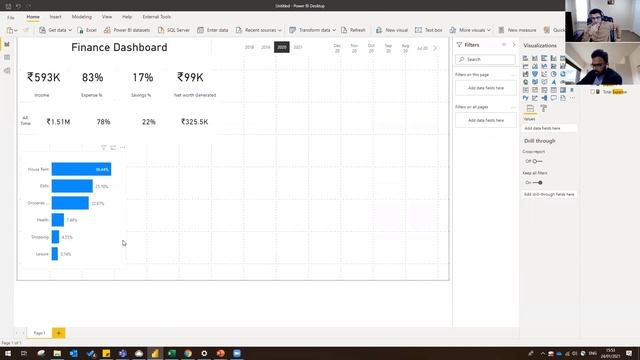Click the Filters pane Search box
Viewport: 640px width, 360px height.
(x=486, y=60)
